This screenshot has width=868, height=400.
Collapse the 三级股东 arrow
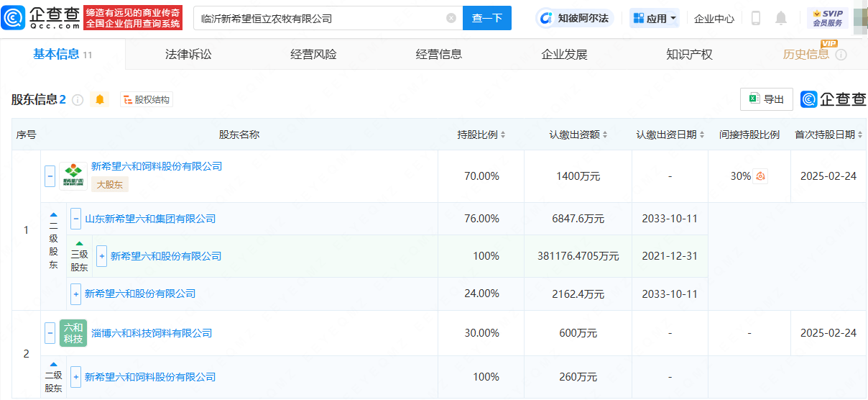point(79,243)
